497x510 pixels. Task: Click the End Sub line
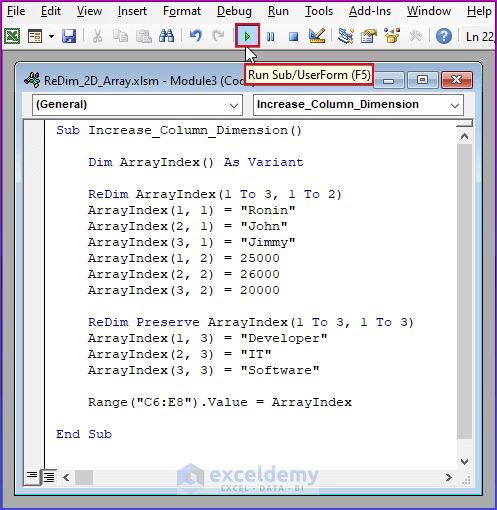coord(84,434)
